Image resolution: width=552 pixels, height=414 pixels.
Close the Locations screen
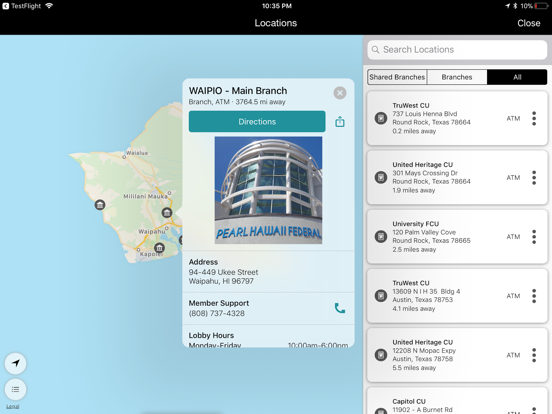(528, 23)
